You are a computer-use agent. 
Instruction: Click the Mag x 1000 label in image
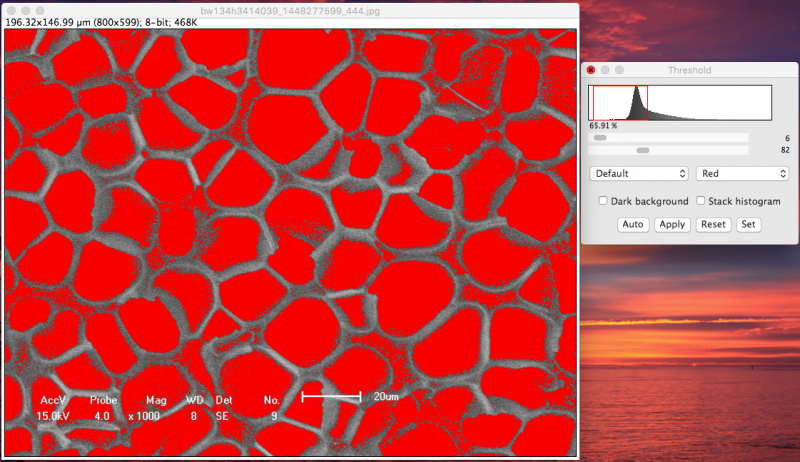[x=145, y=408]
